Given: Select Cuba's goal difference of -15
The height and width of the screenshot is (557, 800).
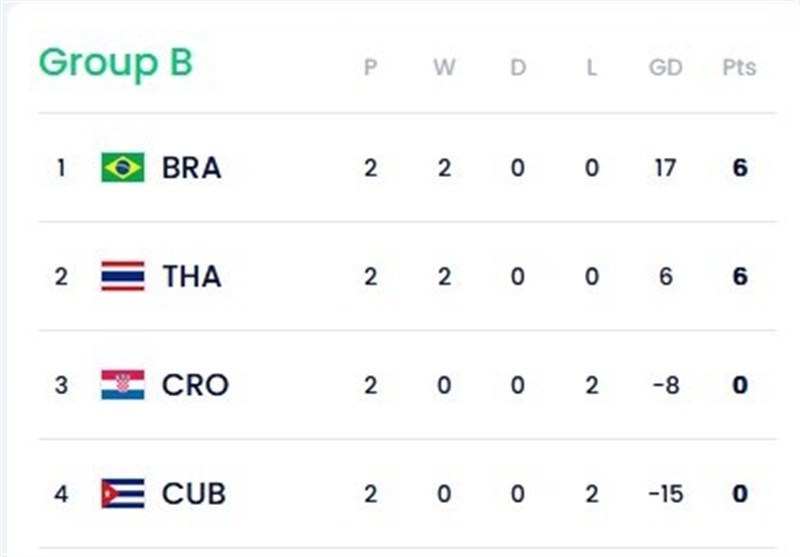Looking at the screenshot, I should [x=665, y=493].
